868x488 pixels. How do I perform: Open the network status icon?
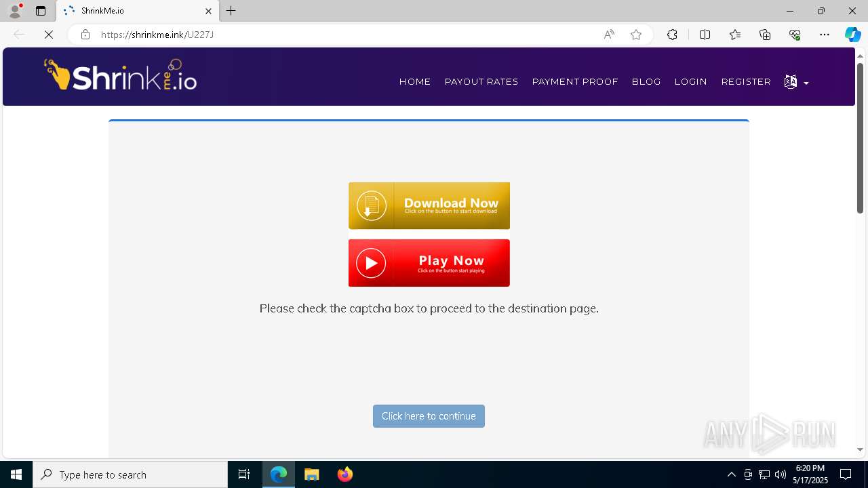[x=764, y=474]
